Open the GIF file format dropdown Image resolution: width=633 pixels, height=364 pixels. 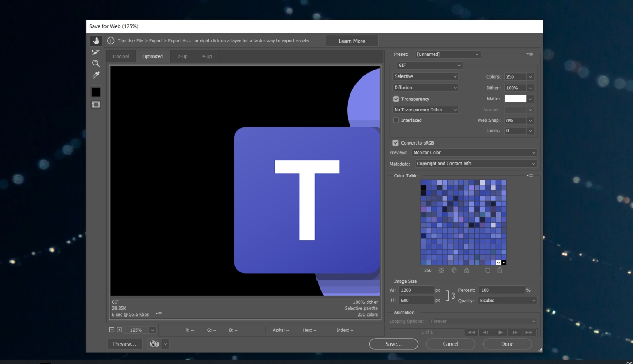click(x=429, y=65)
